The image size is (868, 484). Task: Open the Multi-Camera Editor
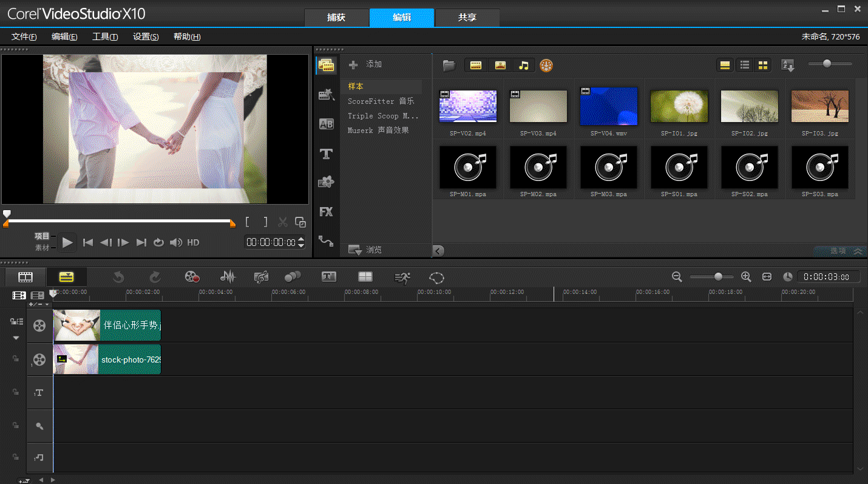pyautogui.click(x=365, y=277)
